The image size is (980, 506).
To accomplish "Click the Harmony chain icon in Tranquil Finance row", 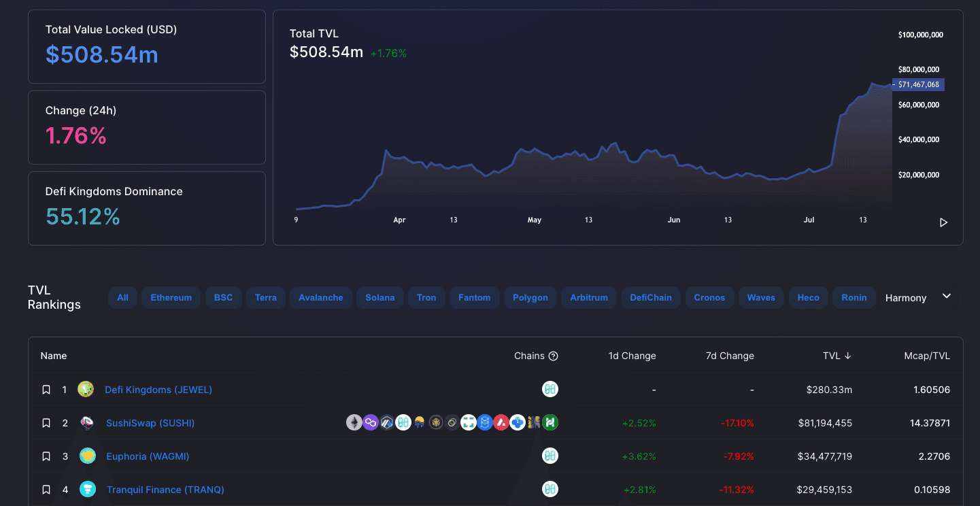I will click(550, 490).
